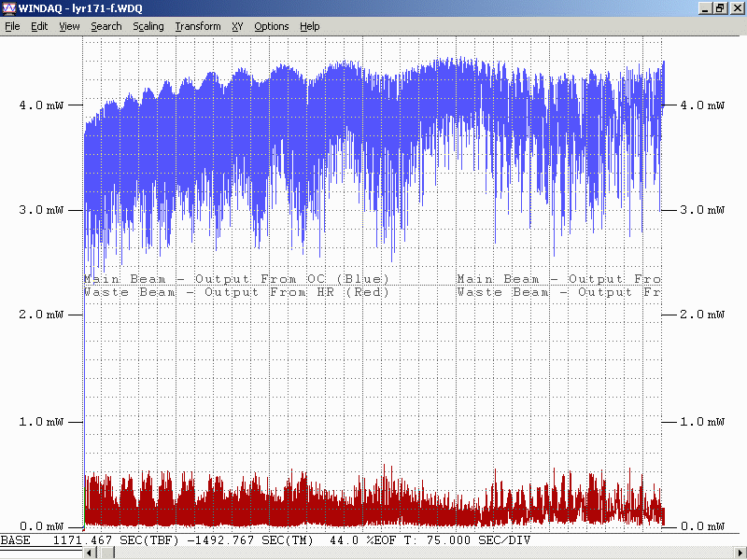Image resolution: width=747 pixels, height=560 pixels.
Task: Open the Edit menu
Action: point(38,26)
